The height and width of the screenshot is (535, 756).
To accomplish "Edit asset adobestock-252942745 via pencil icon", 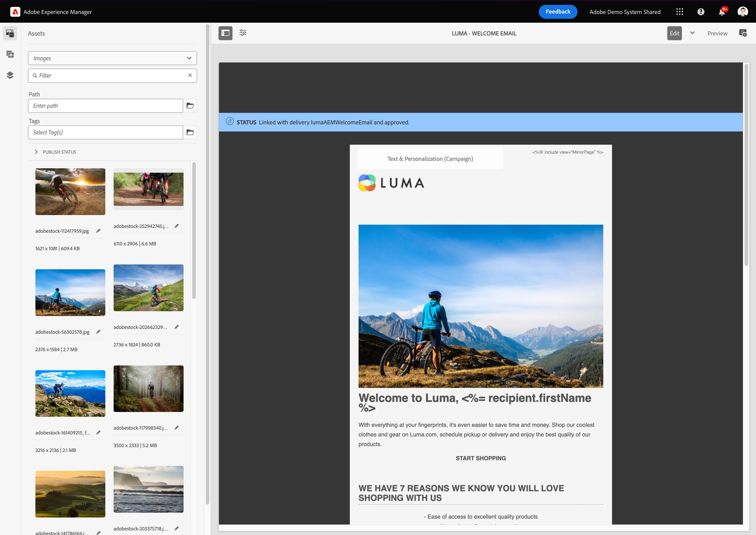I will [177, 226].
